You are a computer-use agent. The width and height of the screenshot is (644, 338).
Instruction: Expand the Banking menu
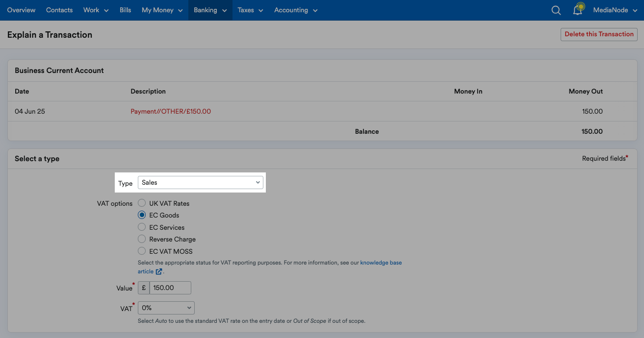210,10
